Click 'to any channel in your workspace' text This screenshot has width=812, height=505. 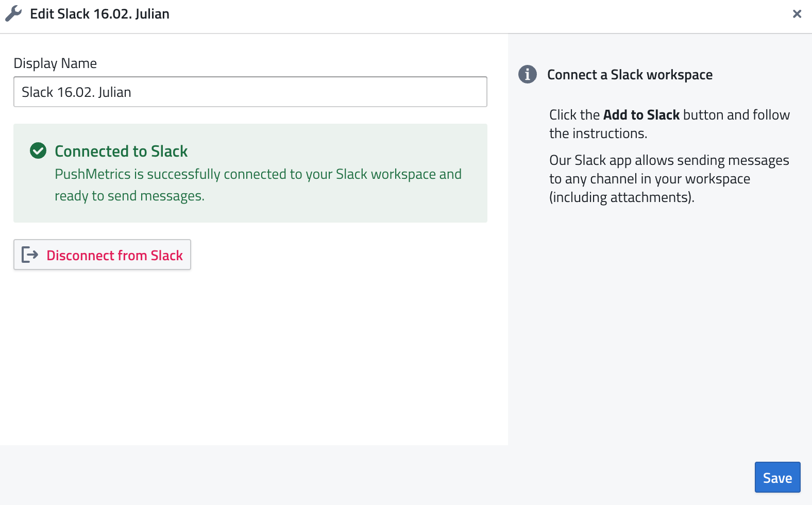pyautogui.click(x=649, y=179)
